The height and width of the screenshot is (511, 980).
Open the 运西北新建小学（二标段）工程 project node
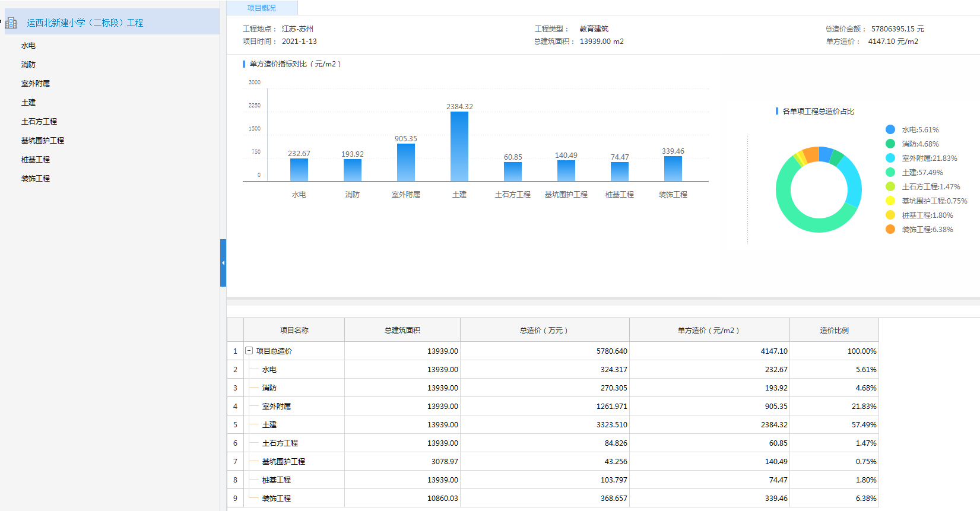pyautogui.click(x=85, y=23)
